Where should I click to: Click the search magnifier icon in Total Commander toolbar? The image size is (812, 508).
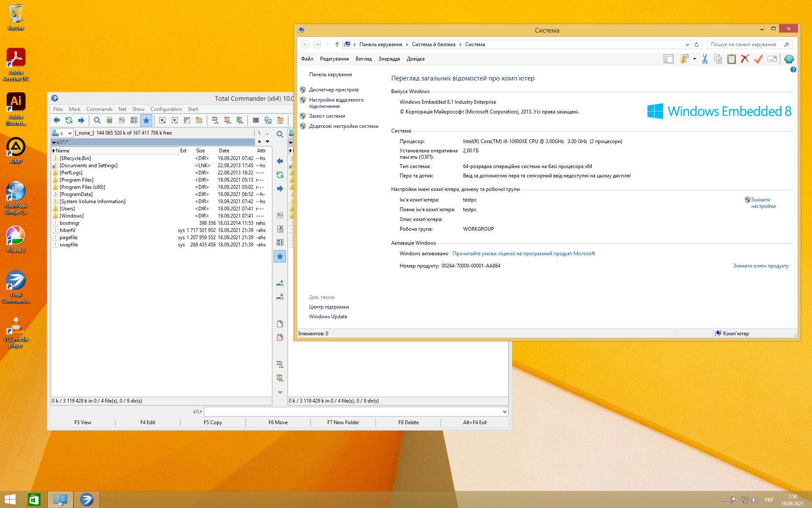(97, 120)
